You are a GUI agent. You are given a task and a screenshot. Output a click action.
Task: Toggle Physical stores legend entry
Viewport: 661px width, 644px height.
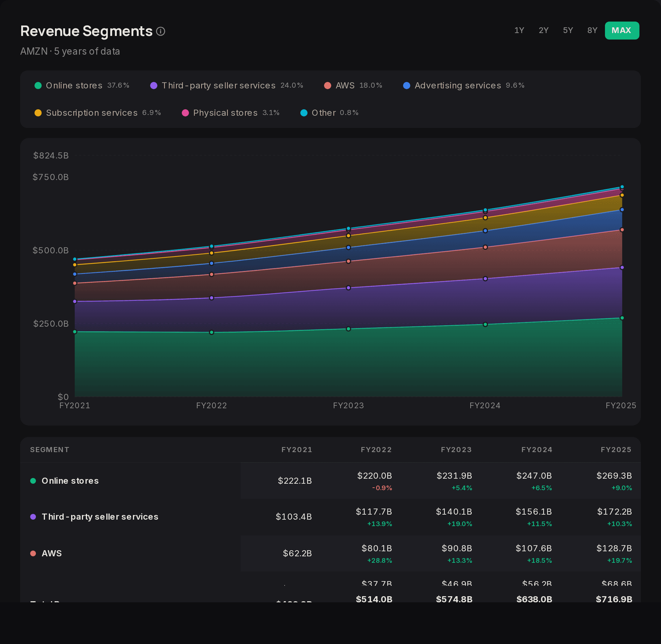click(231, 113)
